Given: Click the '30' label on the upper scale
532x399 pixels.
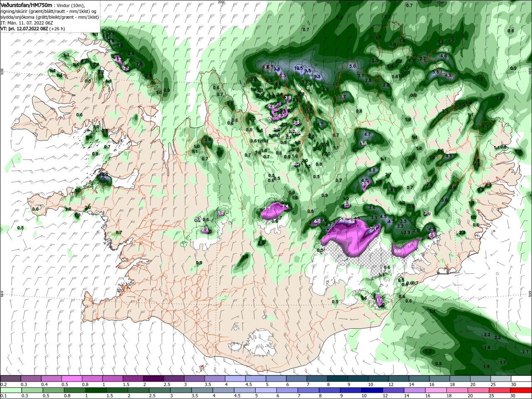Looking at the screenshot, I should click(x=514, y=384).
